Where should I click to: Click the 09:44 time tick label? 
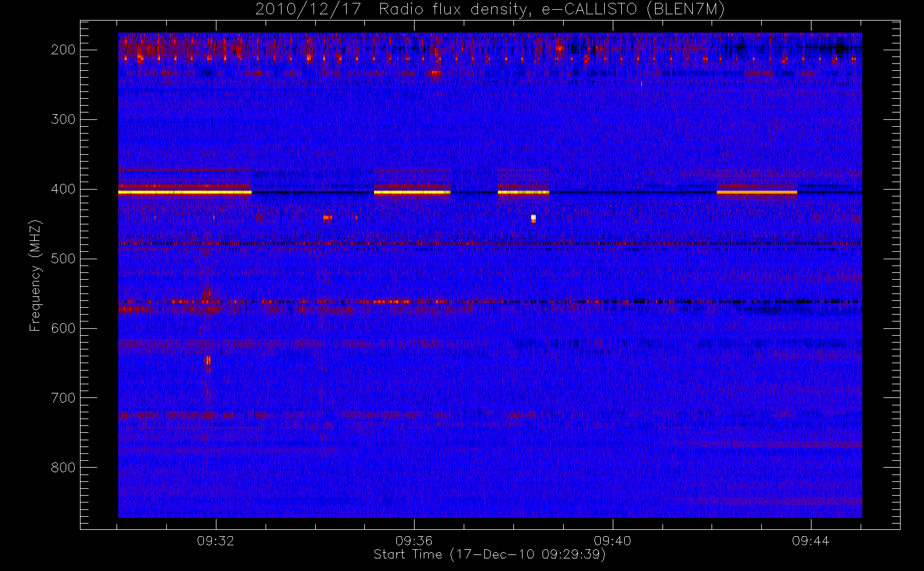810,541
